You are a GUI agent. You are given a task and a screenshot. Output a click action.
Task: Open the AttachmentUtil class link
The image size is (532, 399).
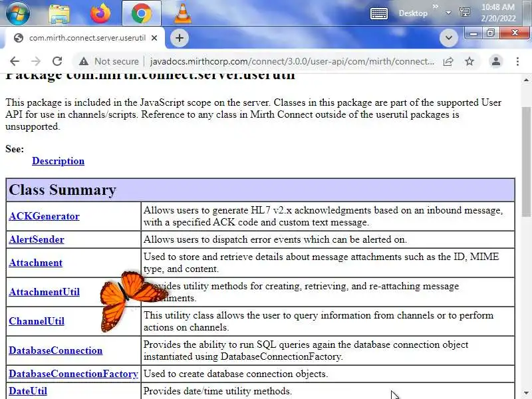44,292
